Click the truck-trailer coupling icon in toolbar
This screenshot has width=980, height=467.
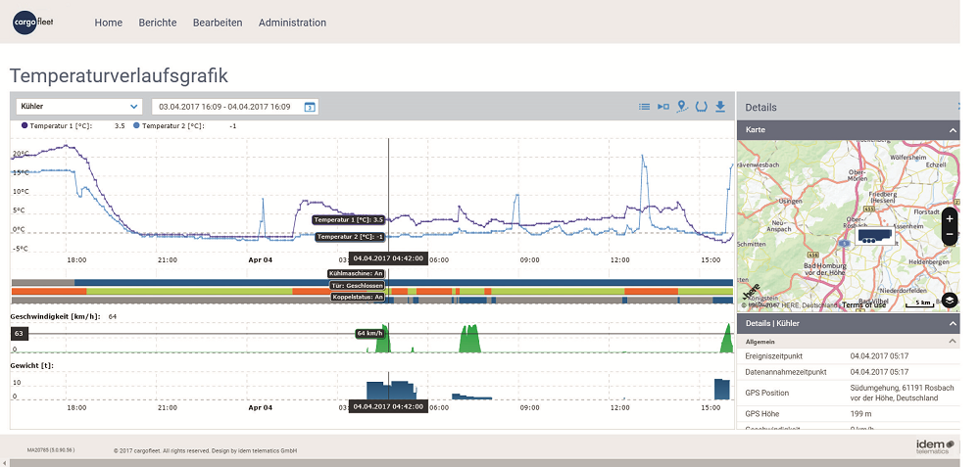coord(663,107)
